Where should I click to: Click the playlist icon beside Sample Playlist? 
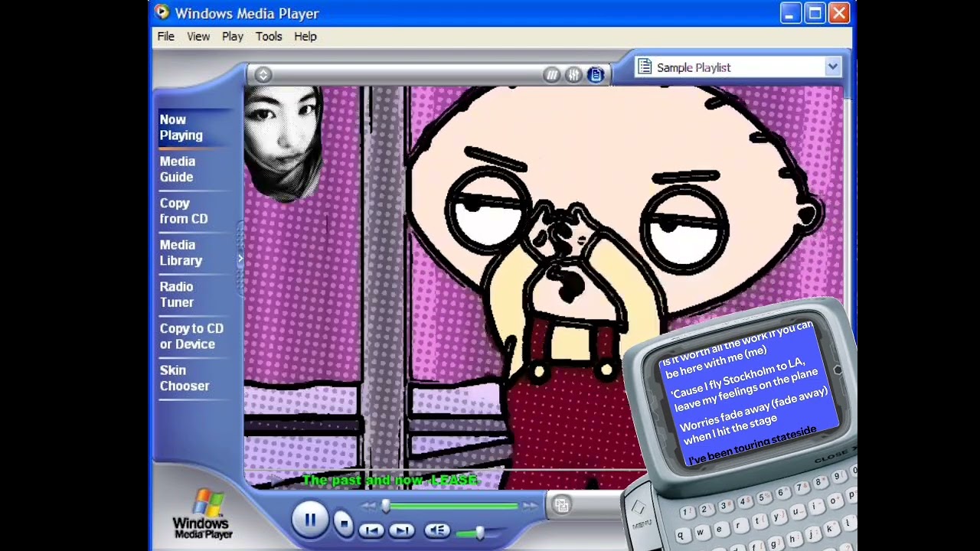click(645, 67)
